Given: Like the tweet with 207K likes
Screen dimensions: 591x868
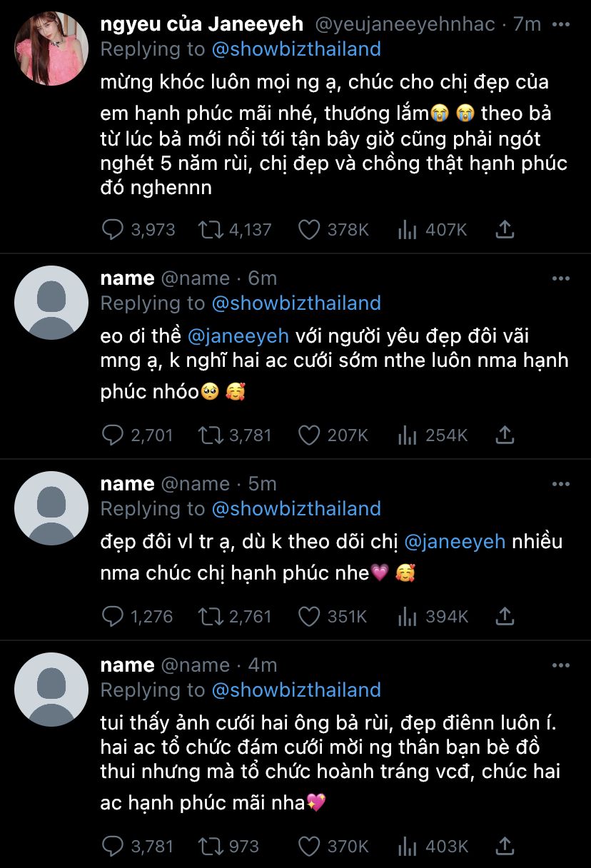Looking at the screenshot, I should tap(308, 435).
